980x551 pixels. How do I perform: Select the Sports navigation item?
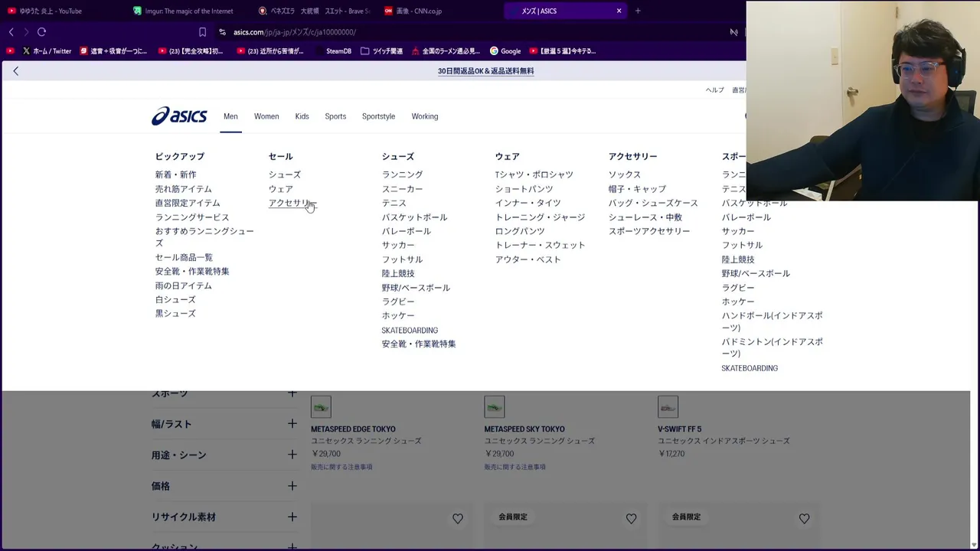[x=335, y=116]
